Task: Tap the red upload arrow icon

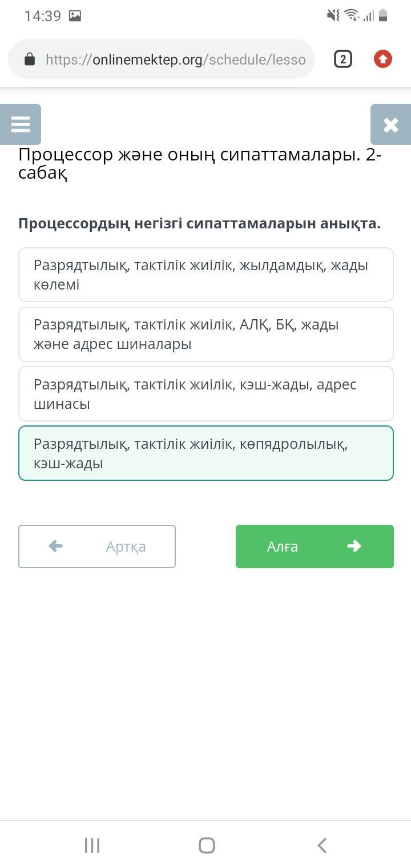Action: pos(382,59)
